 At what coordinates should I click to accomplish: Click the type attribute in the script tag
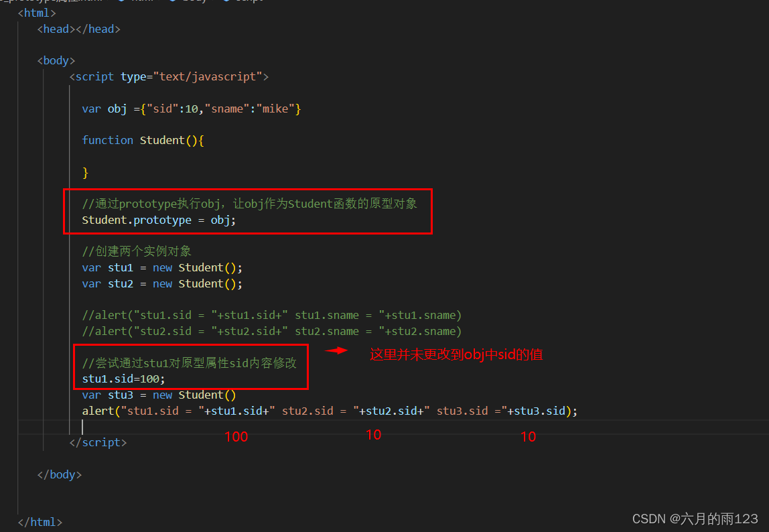[133, 77]
